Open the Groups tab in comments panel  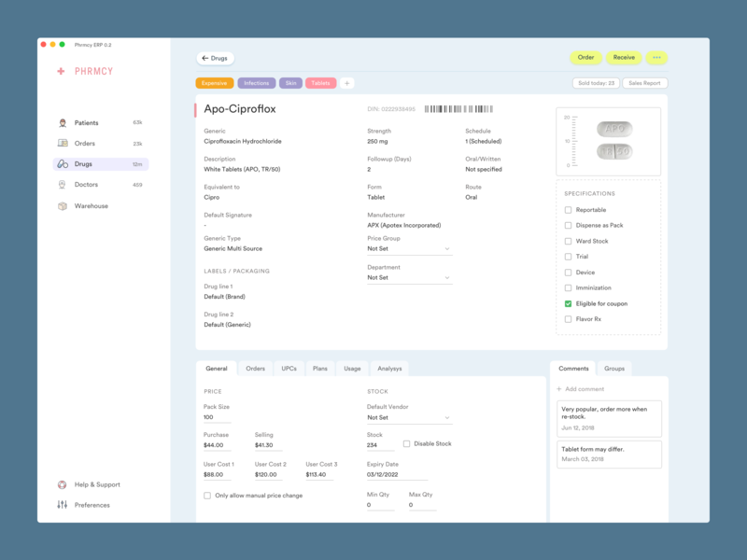coord(614,368)
